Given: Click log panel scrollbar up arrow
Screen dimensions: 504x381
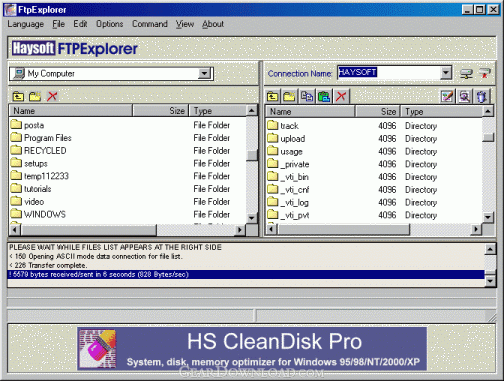Looking at the screenshot, I should point(490,249).
